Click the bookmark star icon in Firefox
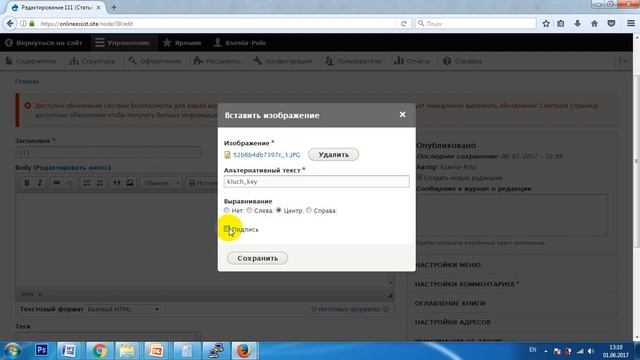 (546, 24)
